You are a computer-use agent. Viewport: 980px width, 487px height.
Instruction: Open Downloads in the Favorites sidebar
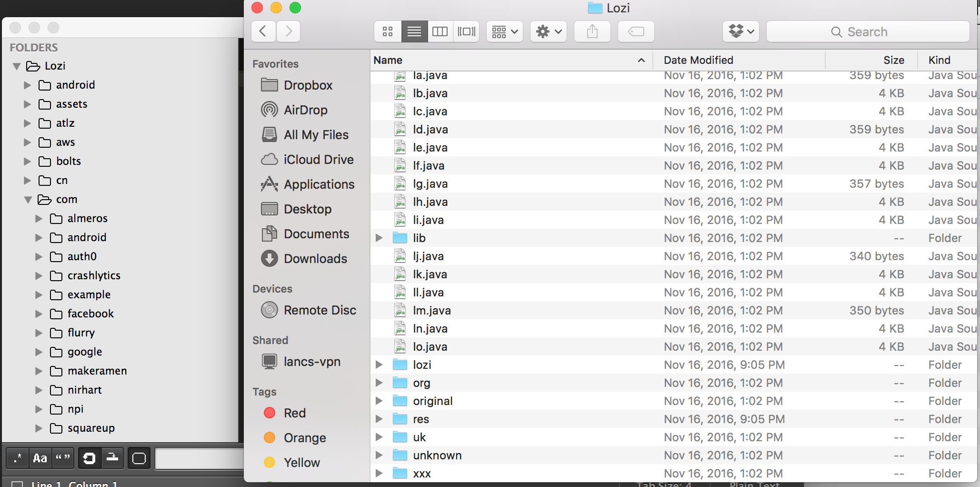click(x=315, y=259)
